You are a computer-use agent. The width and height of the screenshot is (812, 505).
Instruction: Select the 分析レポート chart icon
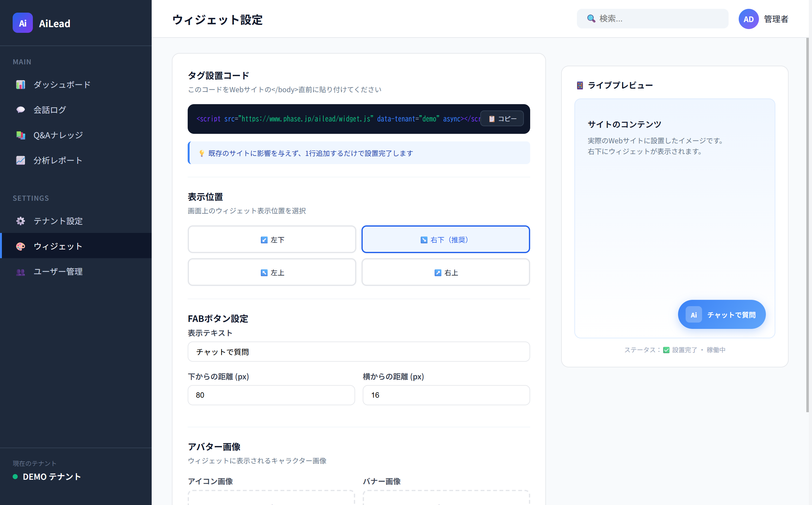(x=21, y=160)
